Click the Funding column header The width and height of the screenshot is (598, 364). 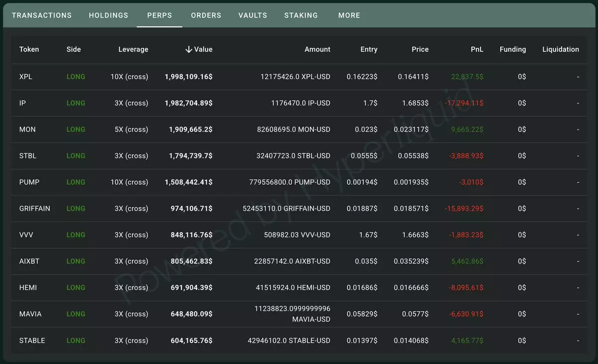click(512, 49)
